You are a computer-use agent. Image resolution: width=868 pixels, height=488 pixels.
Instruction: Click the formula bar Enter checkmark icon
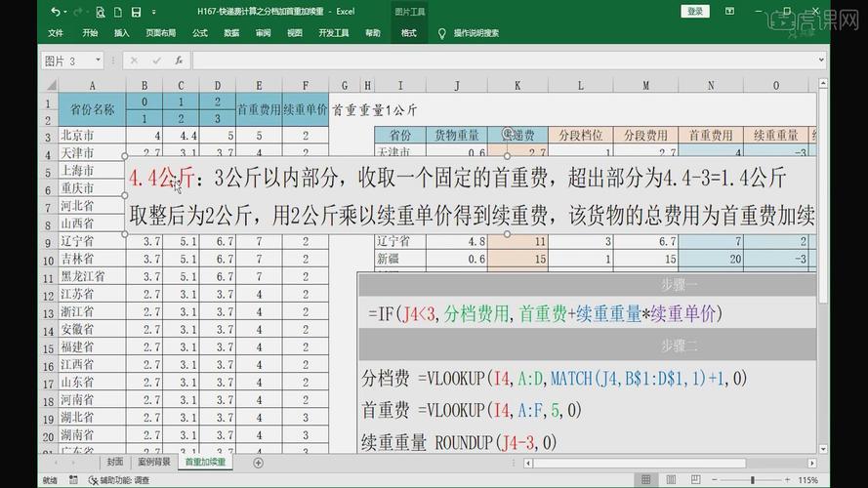[156, 61]
